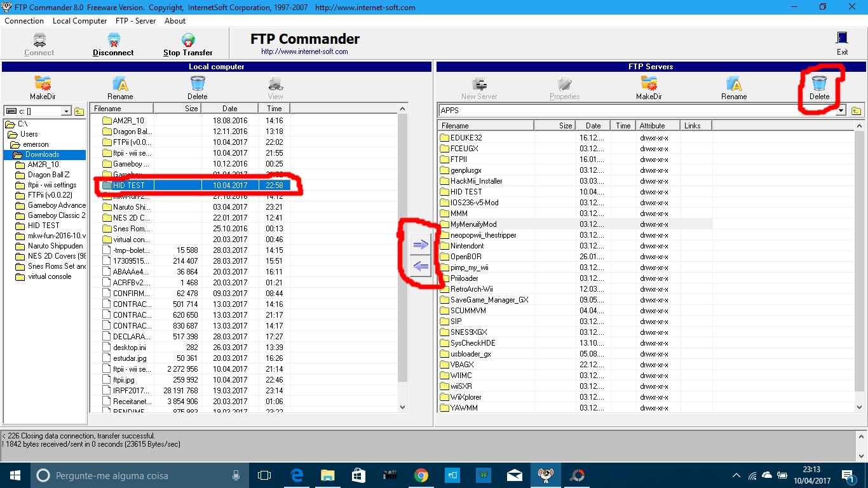868x488 pixels.
Task: Sort local files by the Size column header
Action: tap(191, 109)
